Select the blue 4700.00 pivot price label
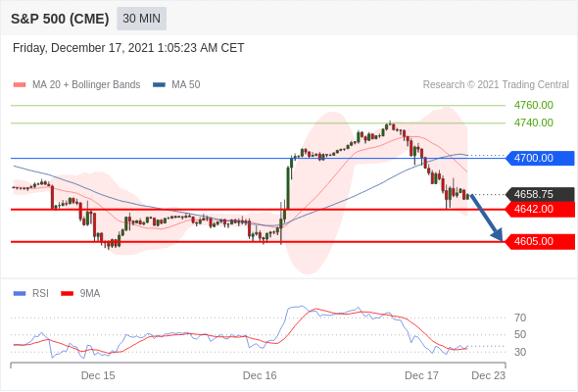578x392 pixels. pyautogui.click(x=540, y=158)
